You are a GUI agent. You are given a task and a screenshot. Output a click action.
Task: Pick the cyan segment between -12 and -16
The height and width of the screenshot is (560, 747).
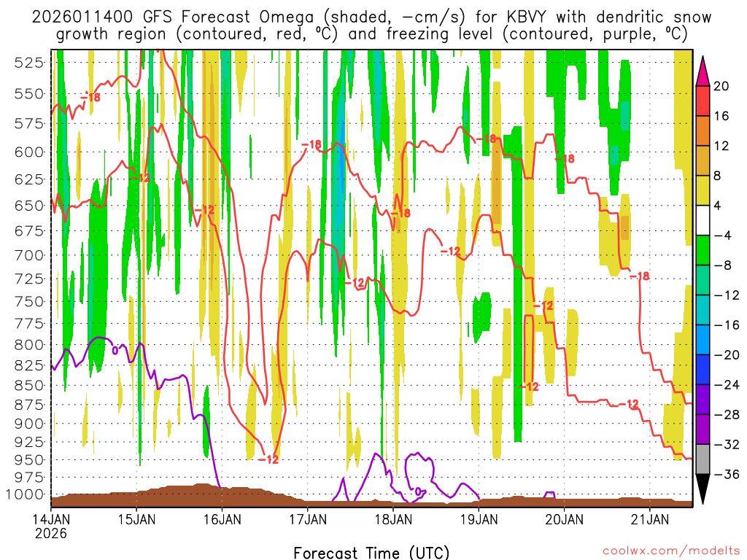(x=703, y=309)
